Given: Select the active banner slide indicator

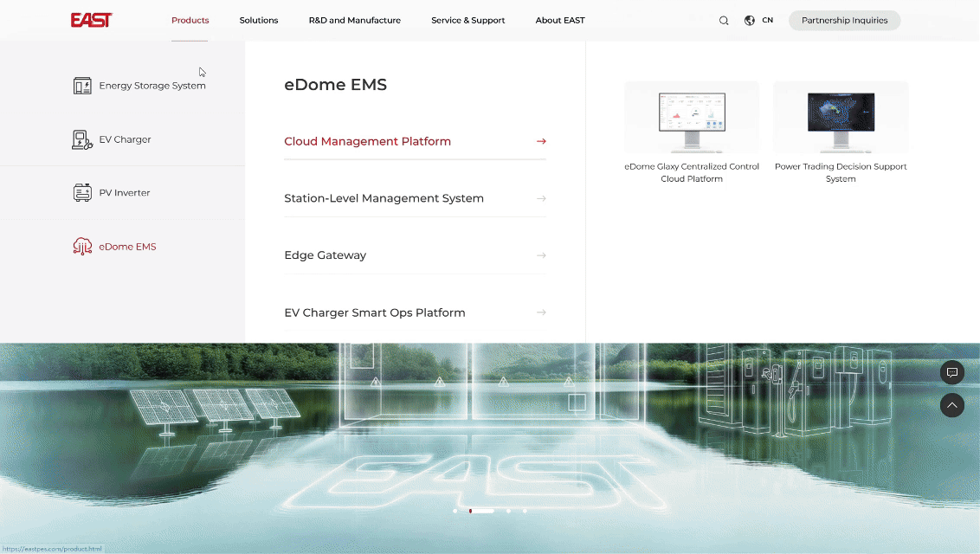Looking at the screenshot, I should point(481,511).
